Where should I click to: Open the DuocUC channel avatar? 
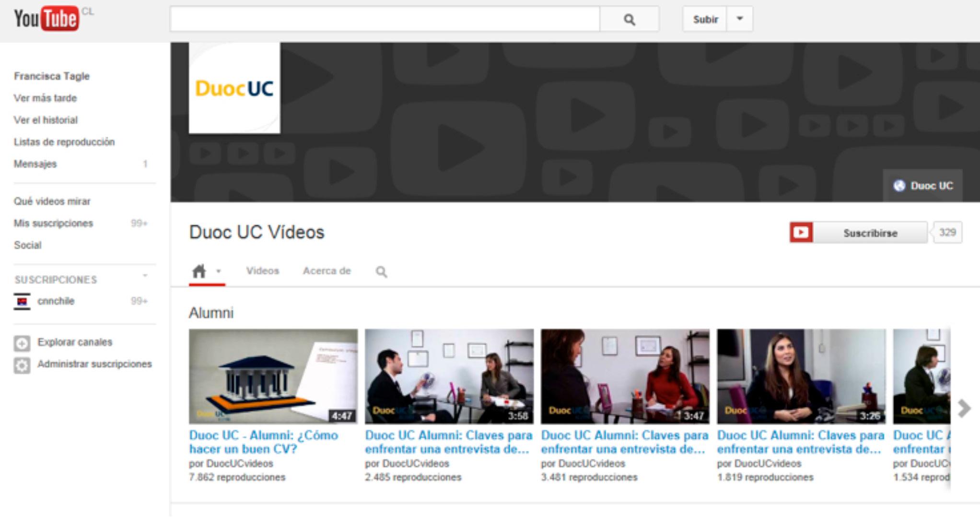234,88
